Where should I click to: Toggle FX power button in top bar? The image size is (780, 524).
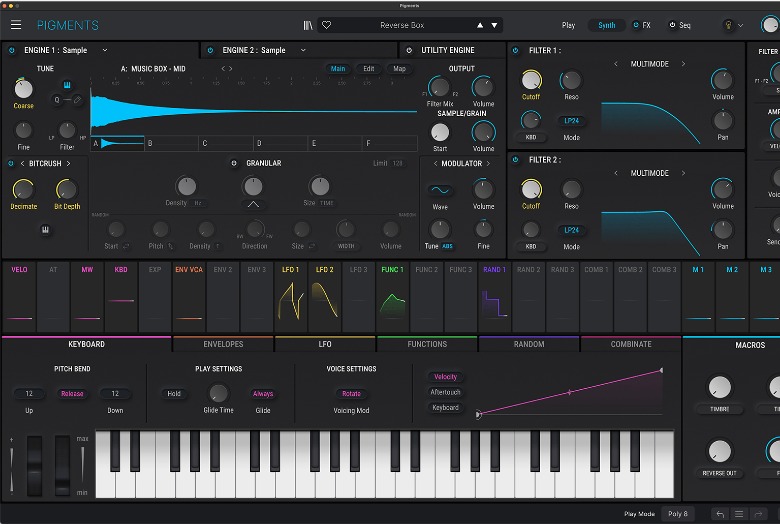click(636, 25)
